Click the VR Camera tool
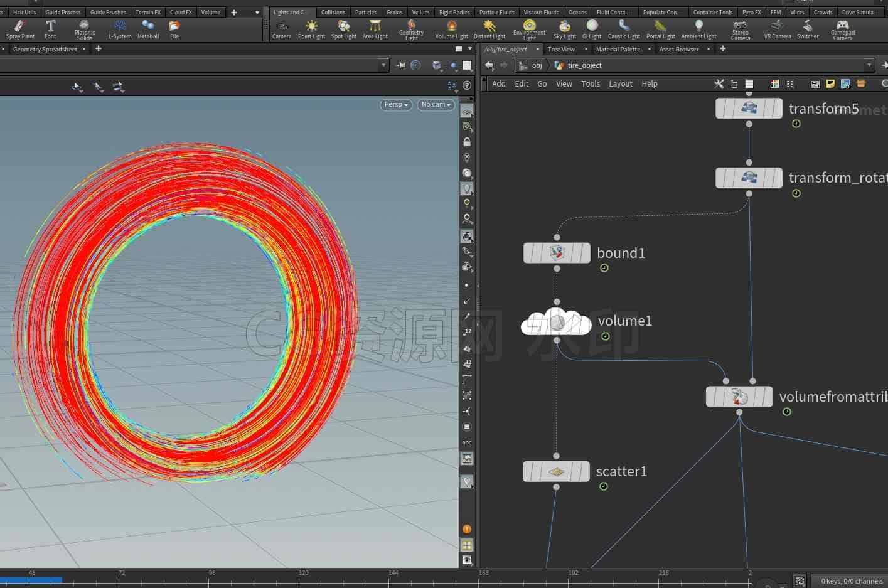This screenshot has width=888, height=588. coord(778,29)
